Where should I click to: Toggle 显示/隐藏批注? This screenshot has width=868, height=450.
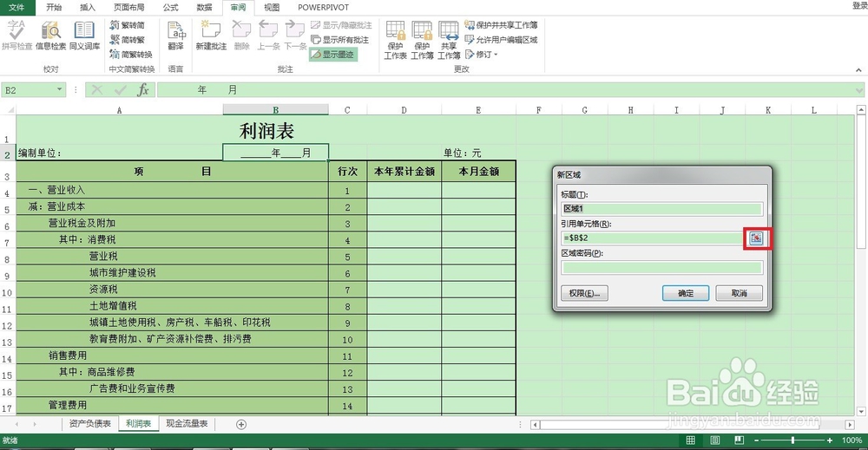point(341,25)
